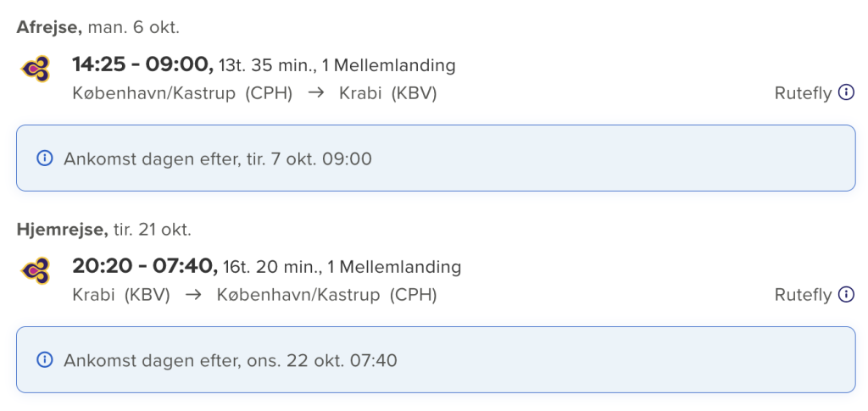The image size is (868, 411).
Task: Click info icon beside tir. 7 okt. arrival
Action: pos(44,158)
